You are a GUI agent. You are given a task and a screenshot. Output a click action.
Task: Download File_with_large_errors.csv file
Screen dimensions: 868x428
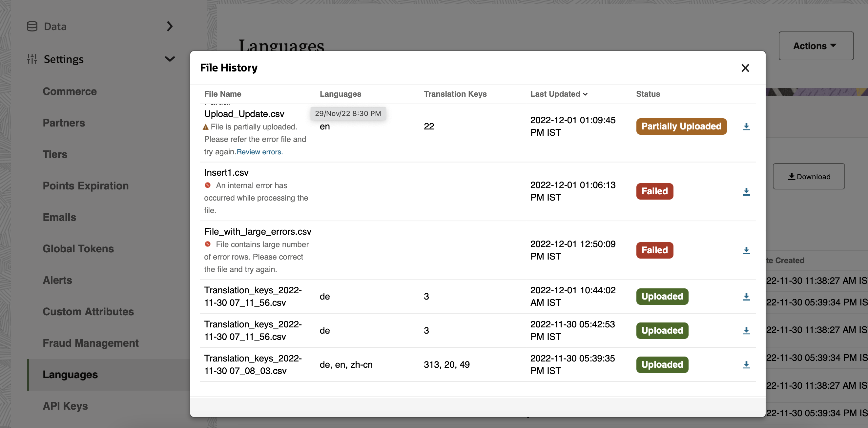pos(746,250)
